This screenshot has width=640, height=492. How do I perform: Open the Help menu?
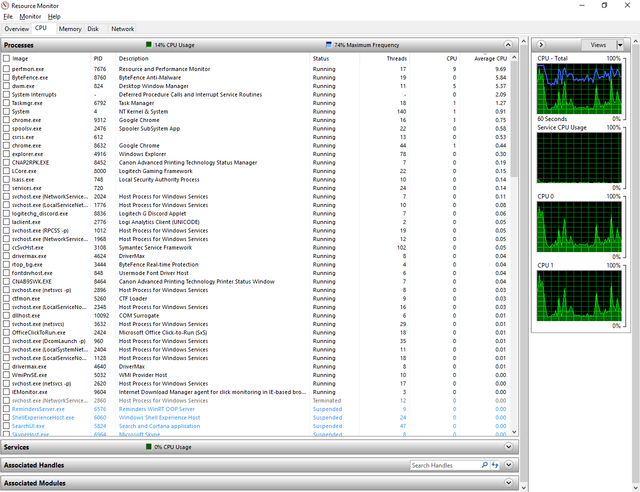54,17
